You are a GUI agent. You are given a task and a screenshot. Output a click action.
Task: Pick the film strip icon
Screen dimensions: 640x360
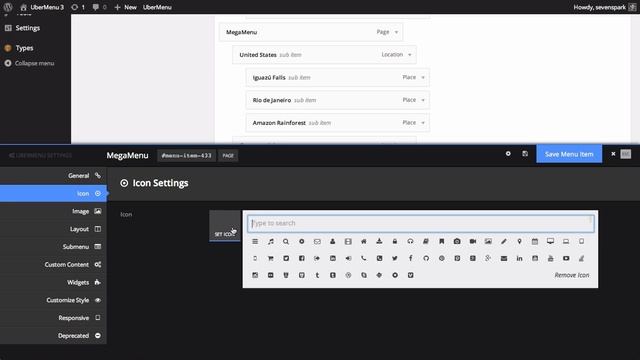tap(348, 242)
